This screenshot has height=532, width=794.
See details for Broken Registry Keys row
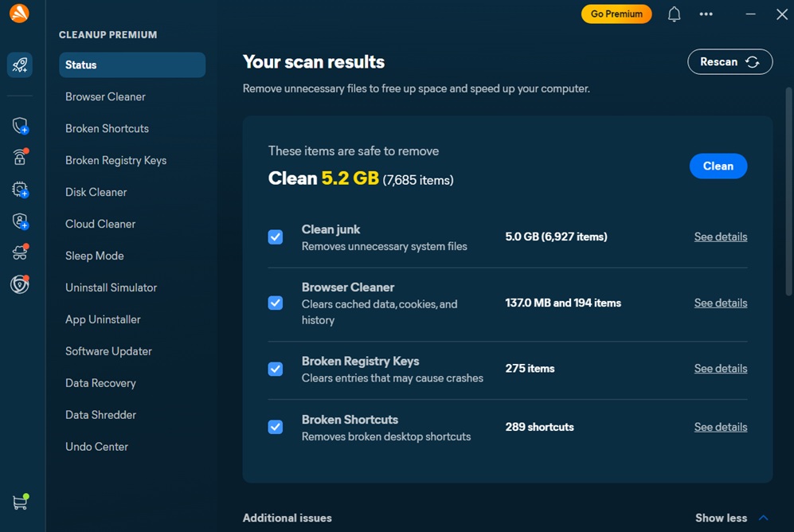pyautogui.click(x=721, y=369)
